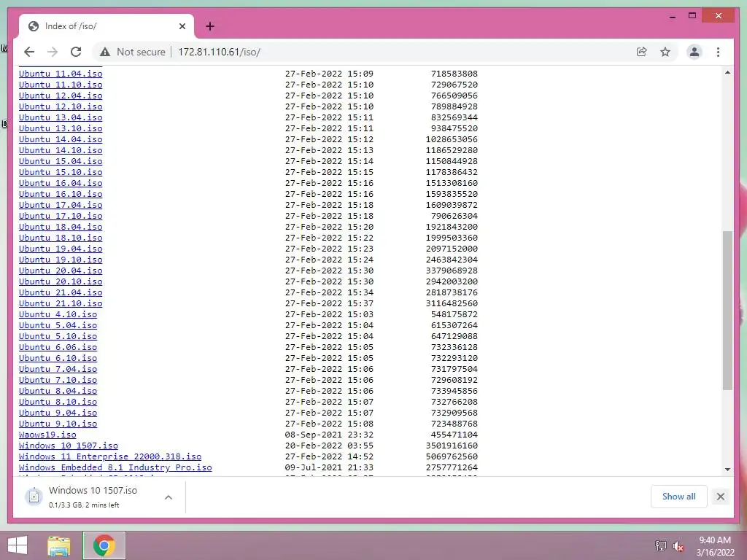Open the Ubuntu 14.10.iso link
Screen dimensions: 747x560
pyautogui.click(x=61, y=150)
